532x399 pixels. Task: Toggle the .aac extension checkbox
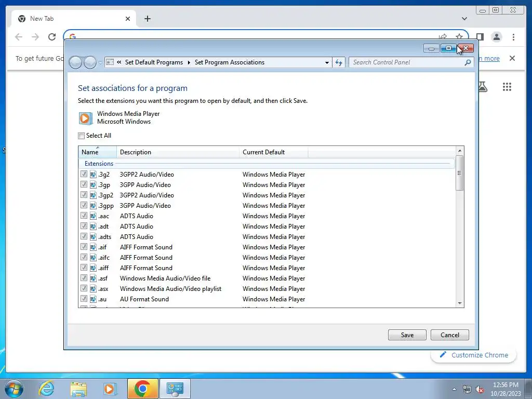point(84,216)
